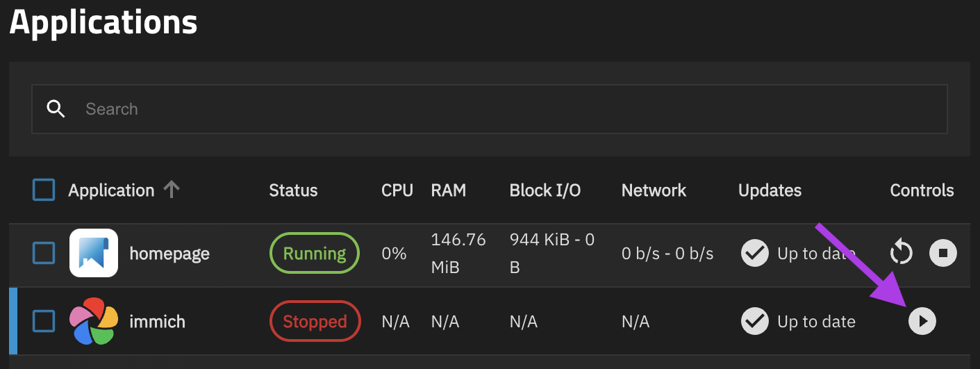980x369 pixels.
Task: Restart the homepage app
Action: [x=901, y=253]
